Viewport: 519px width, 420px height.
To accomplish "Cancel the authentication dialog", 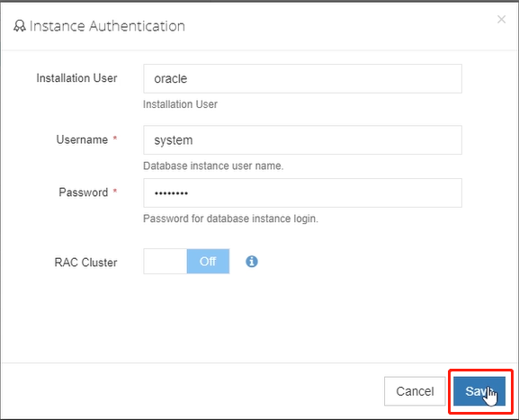I will point(415,391).
